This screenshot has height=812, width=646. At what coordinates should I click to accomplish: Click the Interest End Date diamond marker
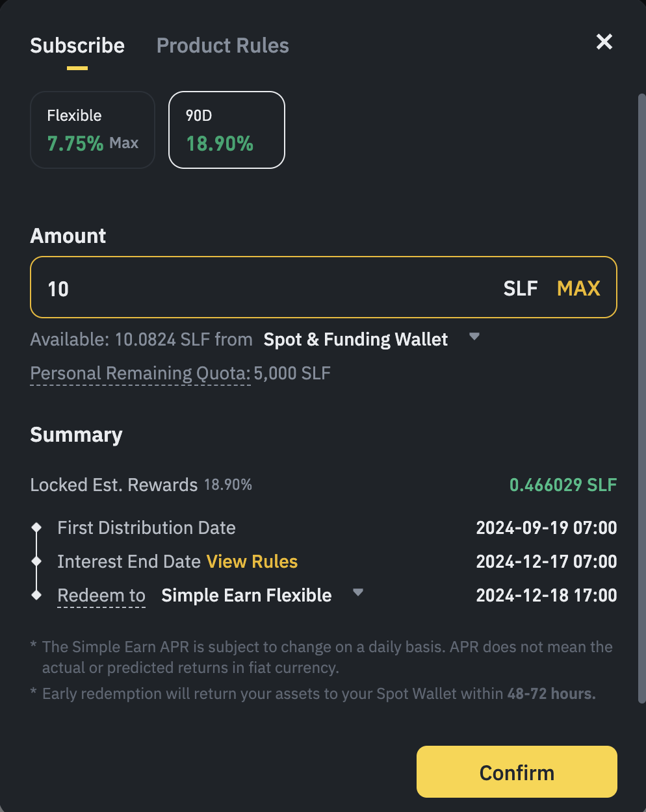pyautogui.click(x=37, y=561)
